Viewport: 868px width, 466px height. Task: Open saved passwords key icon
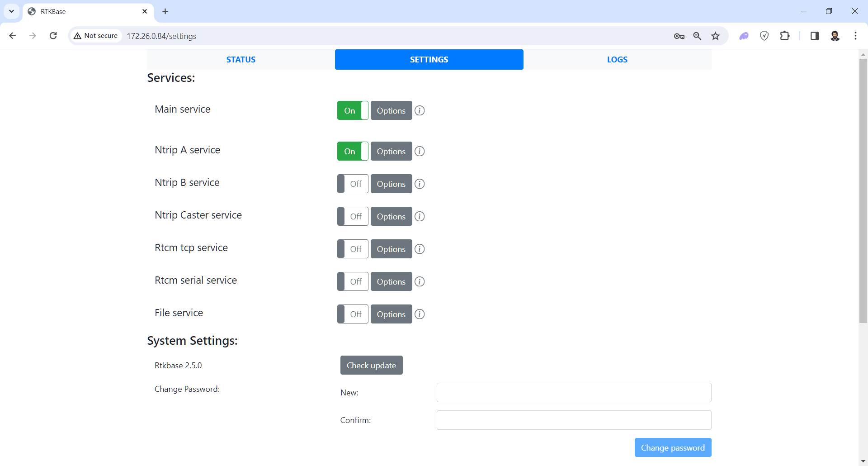[x=679, y=36]
